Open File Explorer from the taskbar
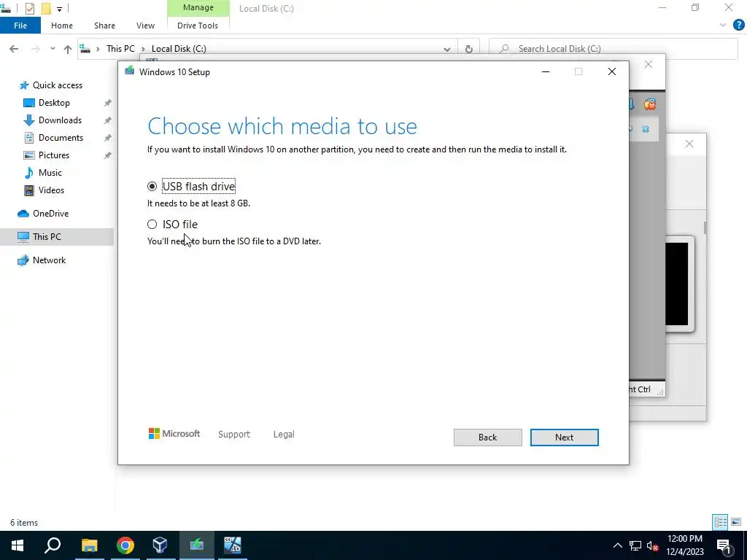Image resolution: width=747 pixels, height=560 pixels. click(89, 545)
